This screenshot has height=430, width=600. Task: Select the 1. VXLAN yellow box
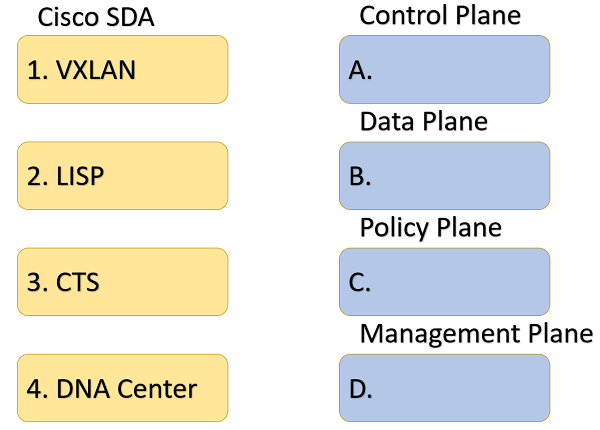[x=122, y=70]
